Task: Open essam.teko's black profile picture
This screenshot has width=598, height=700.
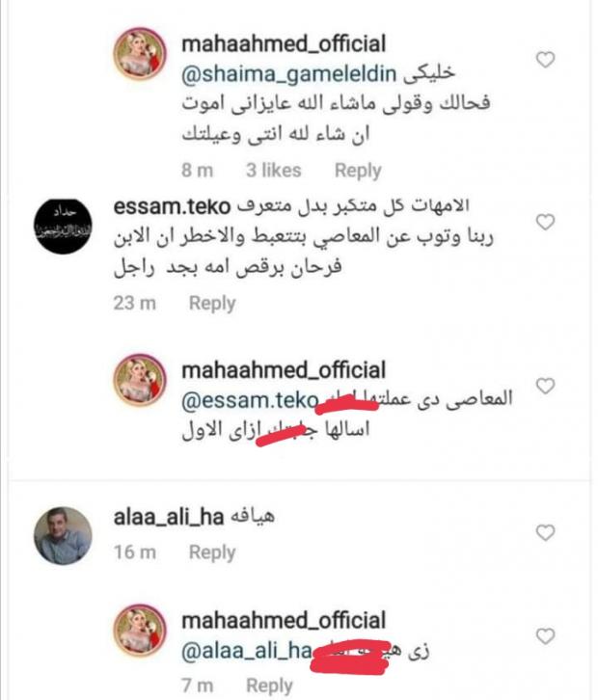Action: [63, 227]
